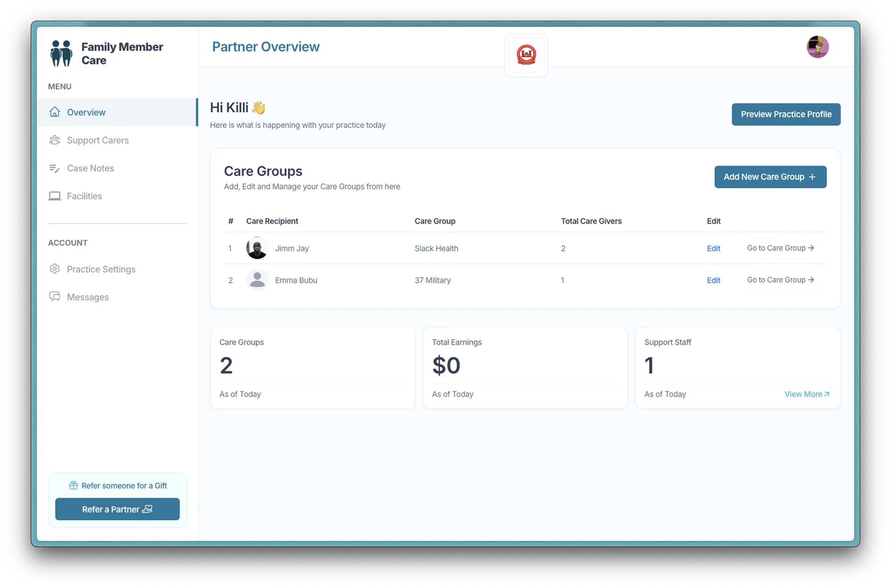Open the user profile avatar at top right
Viewport: 891px width, 588px height.
(x=817, y=47)
